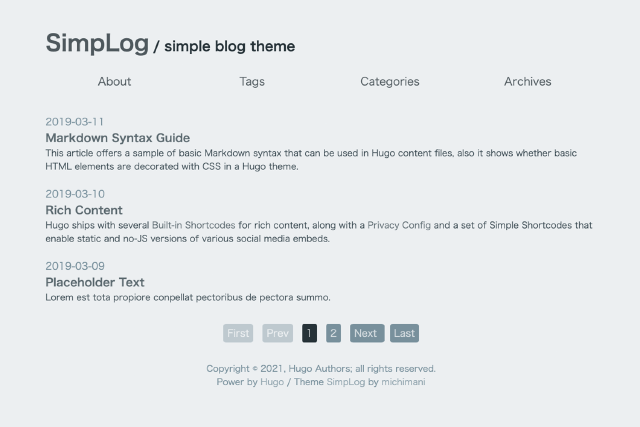
Task: Open the SimpLog site title link
Action: click(96, 43)
